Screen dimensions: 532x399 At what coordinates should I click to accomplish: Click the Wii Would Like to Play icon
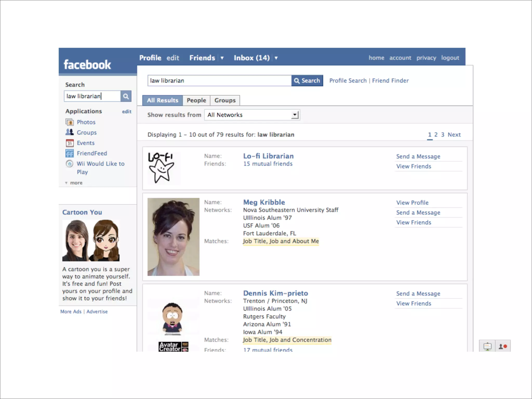69,164
